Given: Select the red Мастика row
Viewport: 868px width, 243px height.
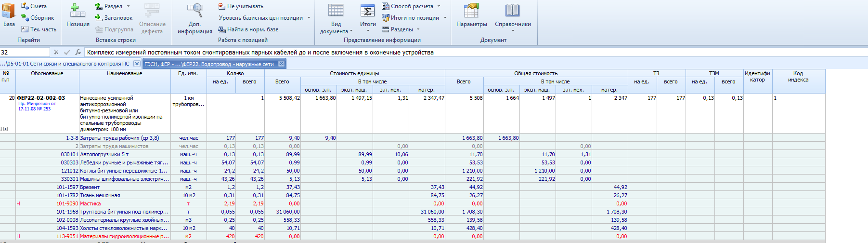Looking at the screenshot, I should click(x=413, y=203).
